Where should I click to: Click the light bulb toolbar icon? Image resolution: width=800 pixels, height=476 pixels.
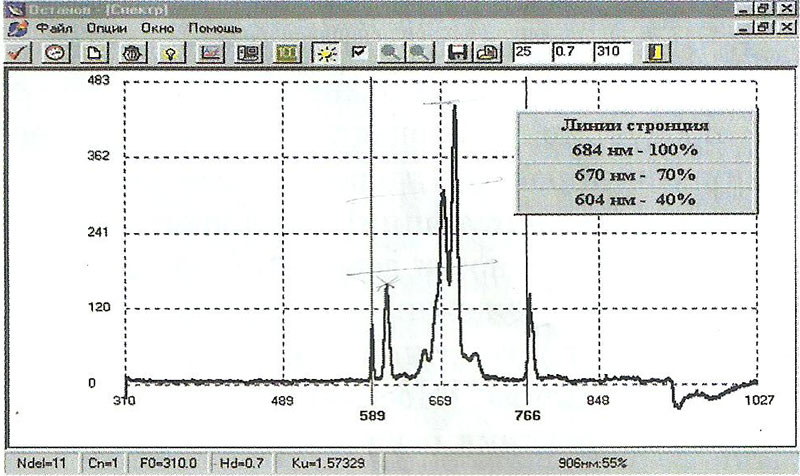point(171,52)
